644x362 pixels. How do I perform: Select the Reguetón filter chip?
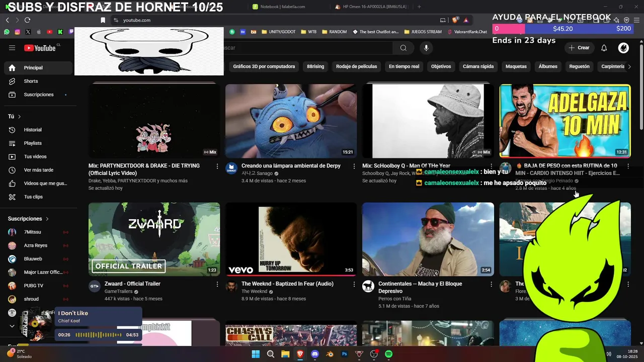pos(579,66)
